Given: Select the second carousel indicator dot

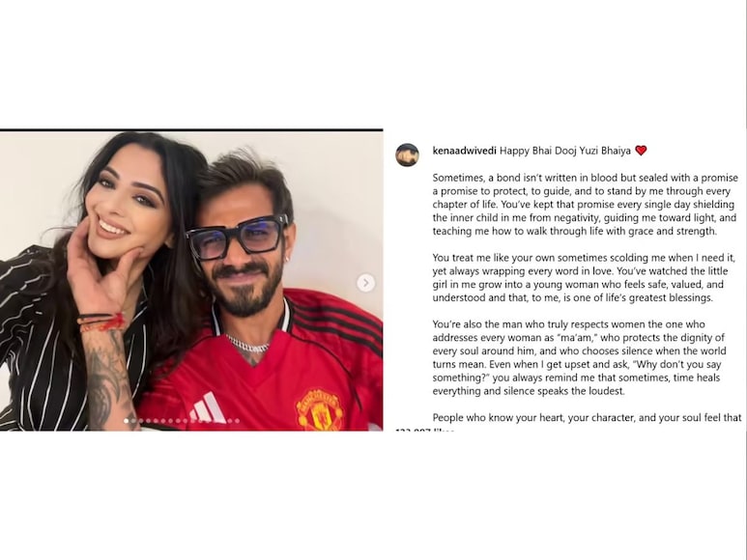Looking at the screenshot, I should (x=133, y=421).
